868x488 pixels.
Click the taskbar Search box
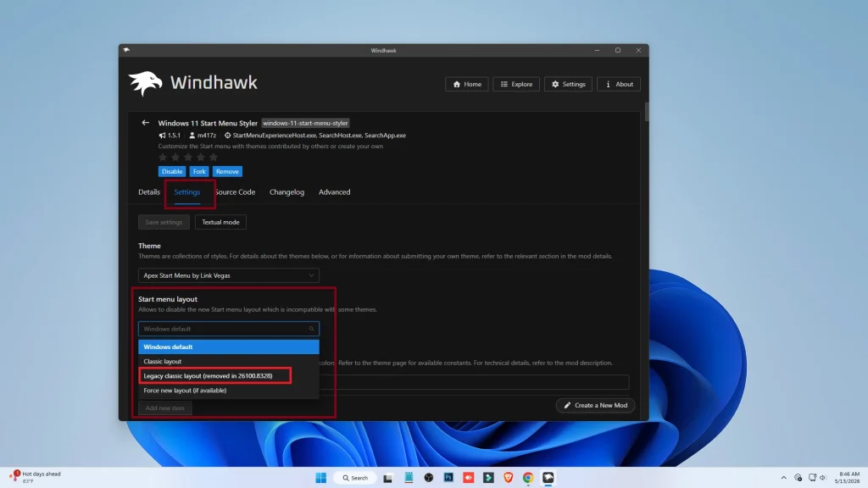[355, 478]
